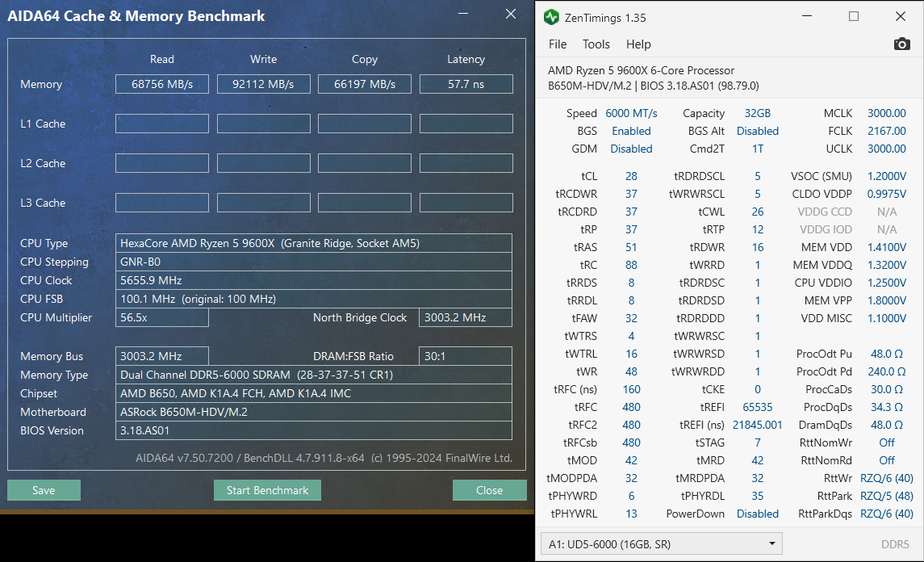Click the FCLK value 2167.00
The width and height of the screenshot is (924, 562).
click(886, 131)
